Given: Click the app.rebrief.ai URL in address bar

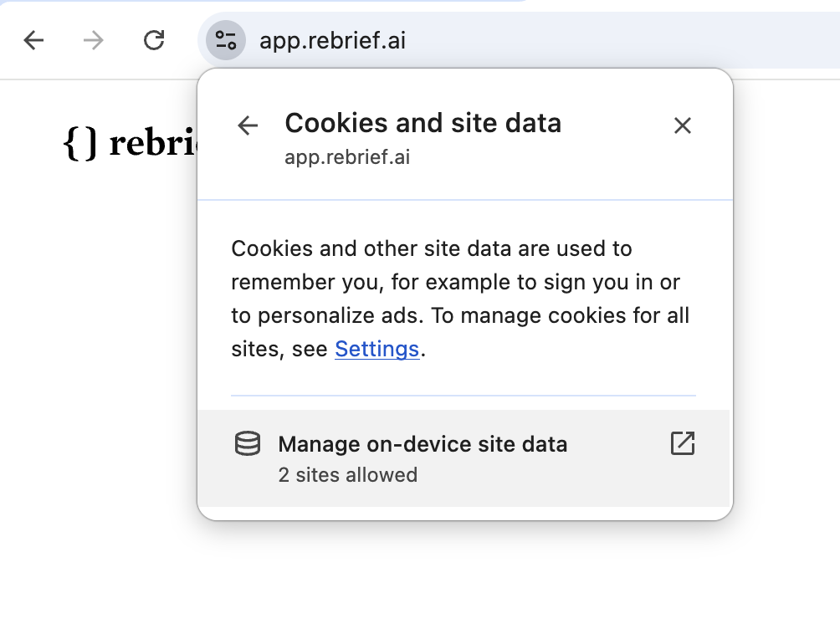Looking at the screenshot, I should coord(333,40).
